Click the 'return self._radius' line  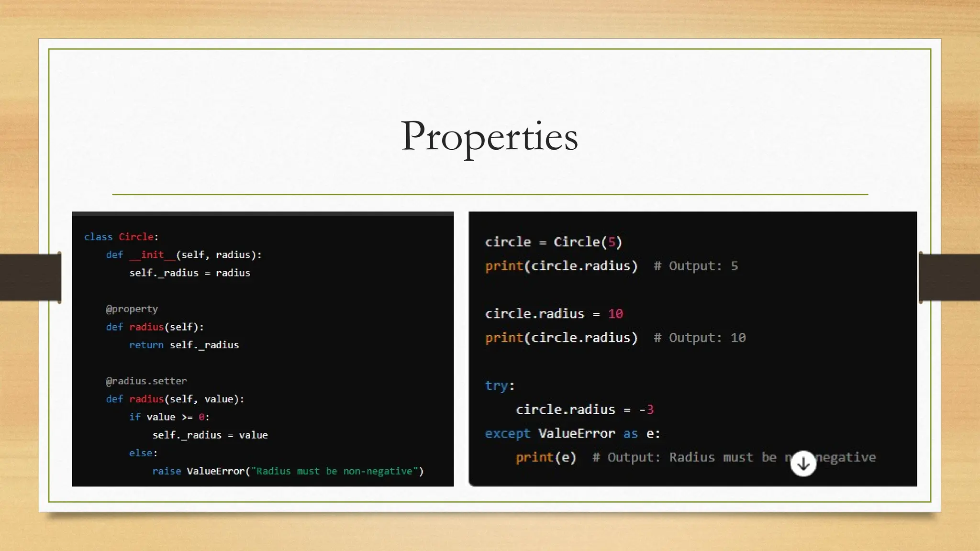click(184, 345)
